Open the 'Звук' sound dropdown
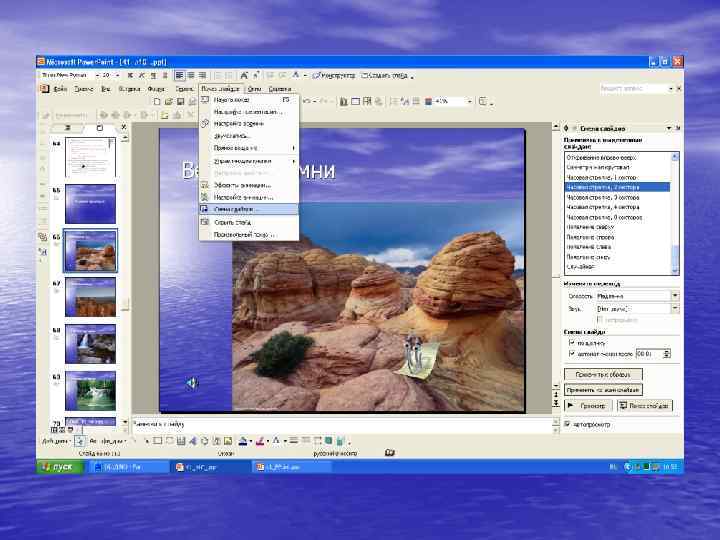The height and width of the screenshot is (540, 720). pos(675,309)
